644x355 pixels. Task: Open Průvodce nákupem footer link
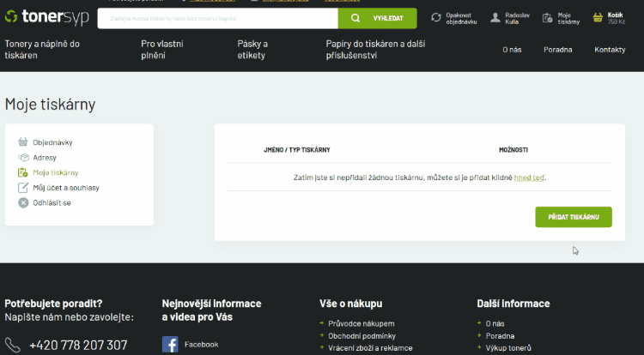pyautogui.click(x=361, y=324)
